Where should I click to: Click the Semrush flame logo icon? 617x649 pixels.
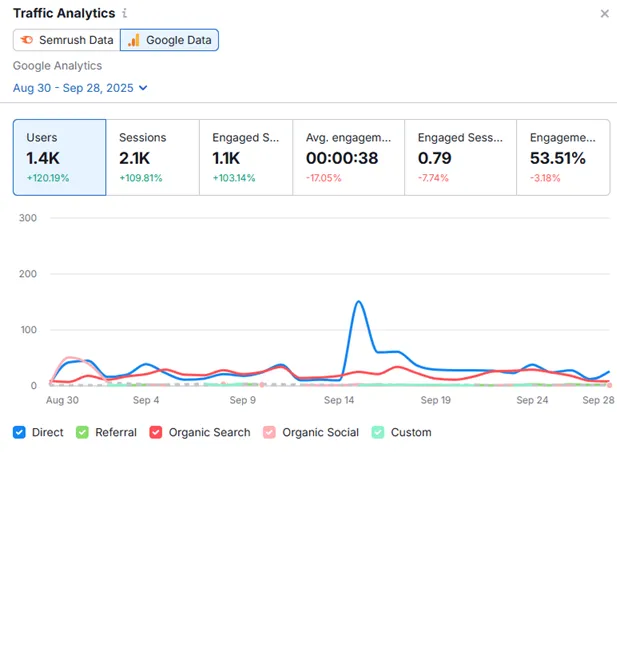(x=27, y=40)
